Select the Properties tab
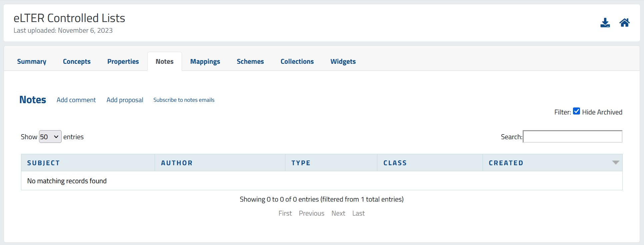 click(123, 61)
